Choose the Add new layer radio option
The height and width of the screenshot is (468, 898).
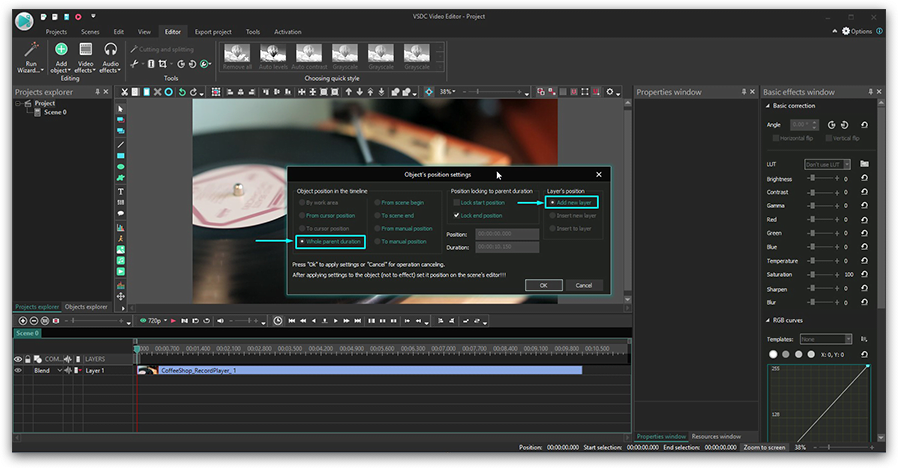pyautogui.click(x=553, y=202)
